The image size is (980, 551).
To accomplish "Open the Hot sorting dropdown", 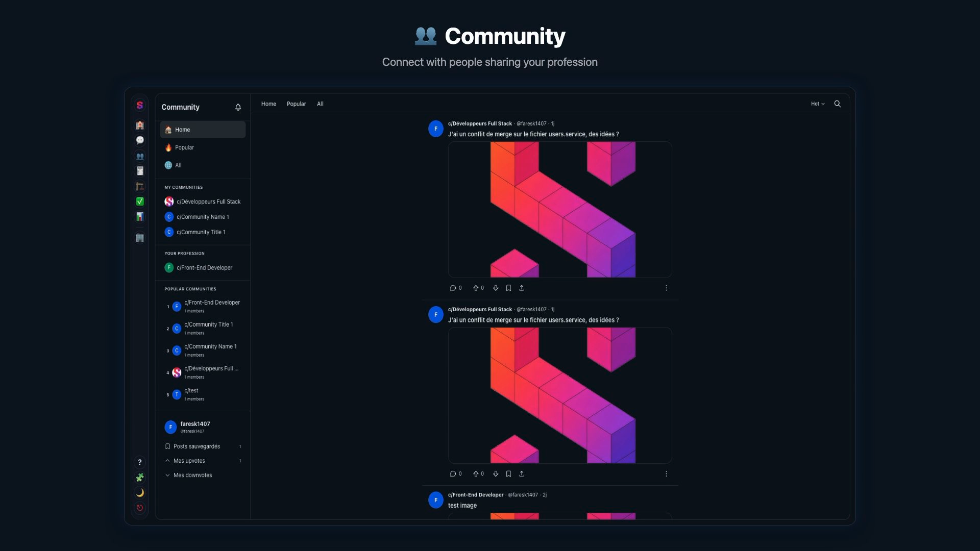I will coord(817,104).
